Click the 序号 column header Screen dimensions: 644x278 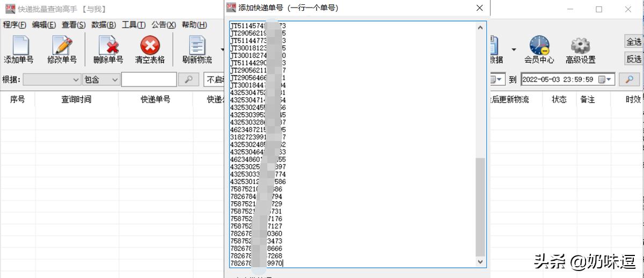18,99
